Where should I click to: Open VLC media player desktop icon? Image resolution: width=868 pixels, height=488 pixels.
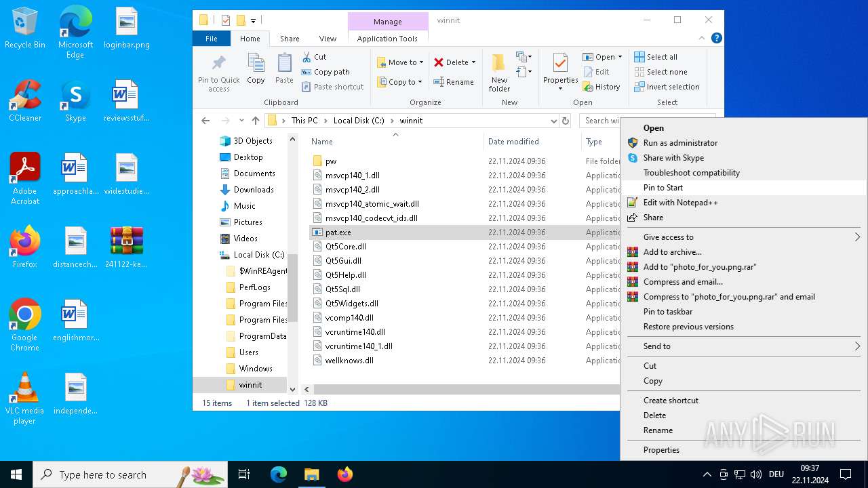(25, 399)
